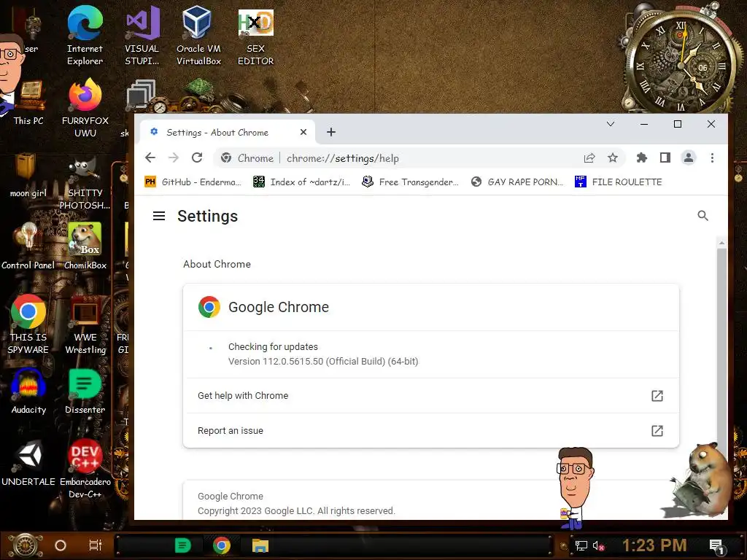The height and width of the screenshot is (560, 747).
Task: Click the muted volume tray icon
Action: pos(598,546)
